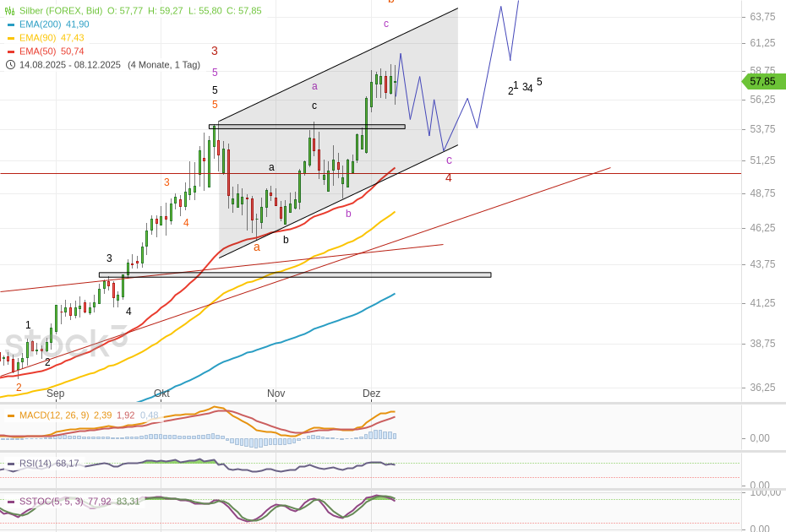
Task: Click the clock icon next to date range
Action: (x=10, y=65)
